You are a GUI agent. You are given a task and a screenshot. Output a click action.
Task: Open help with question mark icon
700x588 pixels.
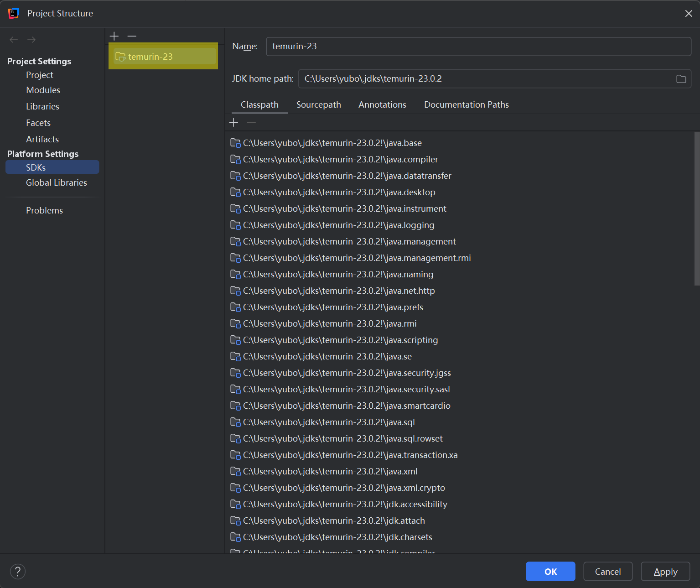point(18,571)
